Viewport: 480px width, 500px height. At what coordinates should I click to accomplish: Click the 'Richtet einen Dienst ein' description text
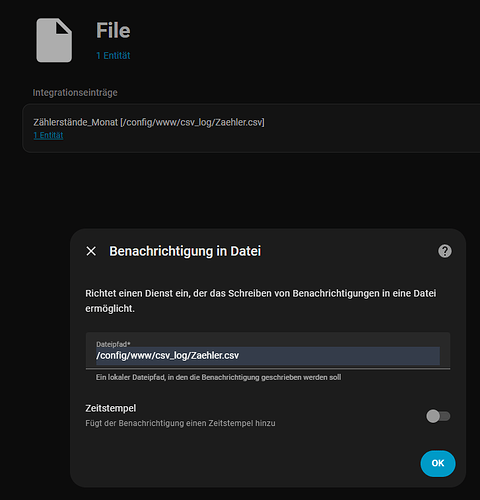point(261,301)
